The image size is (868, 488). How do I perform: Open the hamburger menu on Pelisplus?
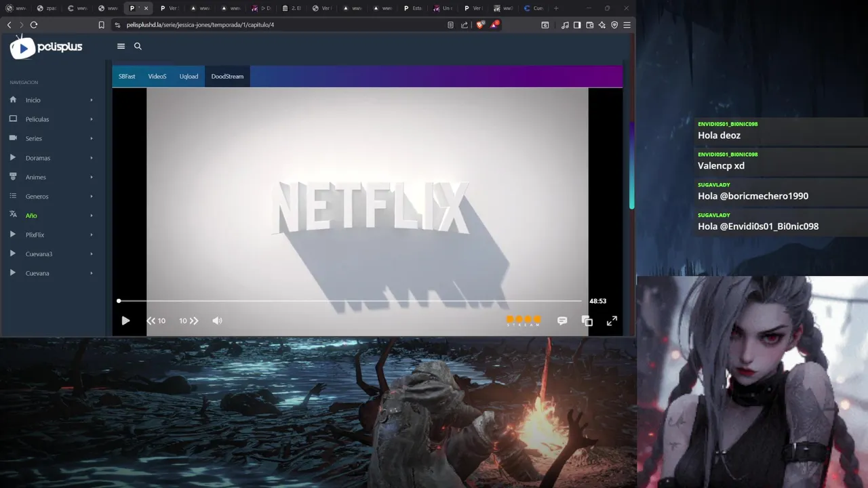point(121,46)
